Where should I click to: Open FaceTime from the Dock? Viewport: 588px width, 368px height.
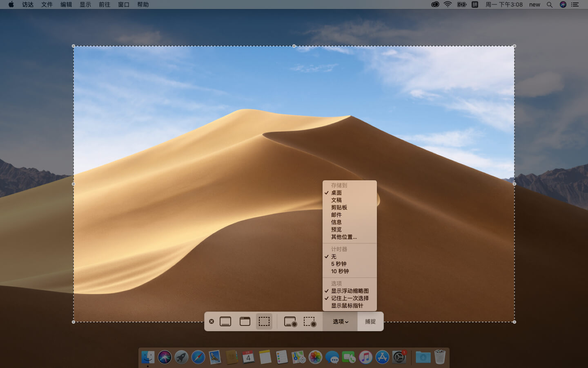coord(349,357)
